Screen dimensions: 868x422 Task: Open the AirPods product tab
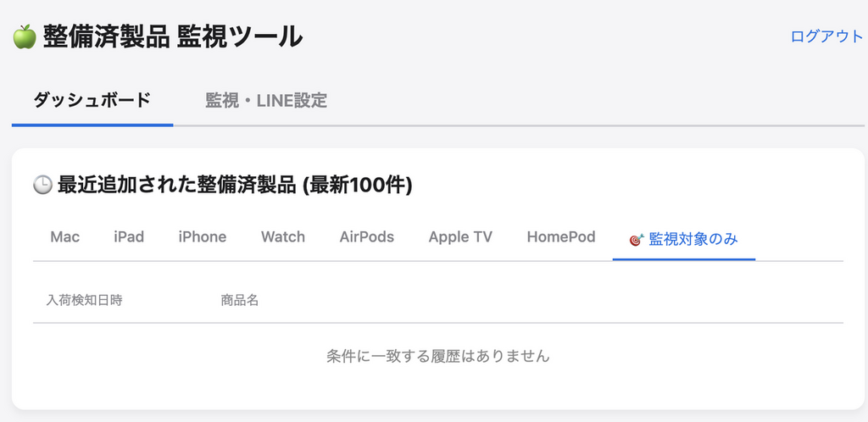[x=366, y=237]
